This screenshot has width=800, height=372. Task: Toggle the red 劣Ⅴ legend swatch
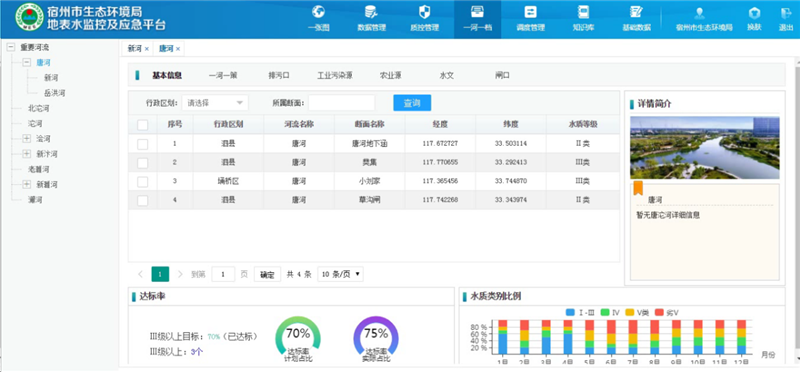(x=659, y=312)
